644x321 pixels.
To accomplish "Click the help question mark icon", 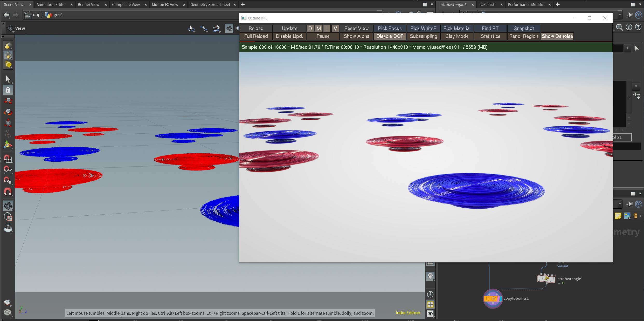I will click(x=638, y=27).
